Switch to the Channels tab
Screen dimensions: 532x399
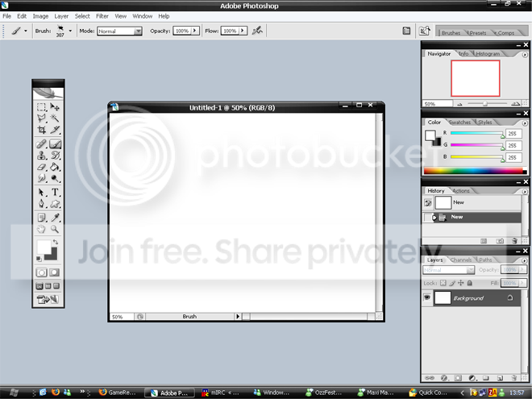pyautogui.click(x=461, y=260)
